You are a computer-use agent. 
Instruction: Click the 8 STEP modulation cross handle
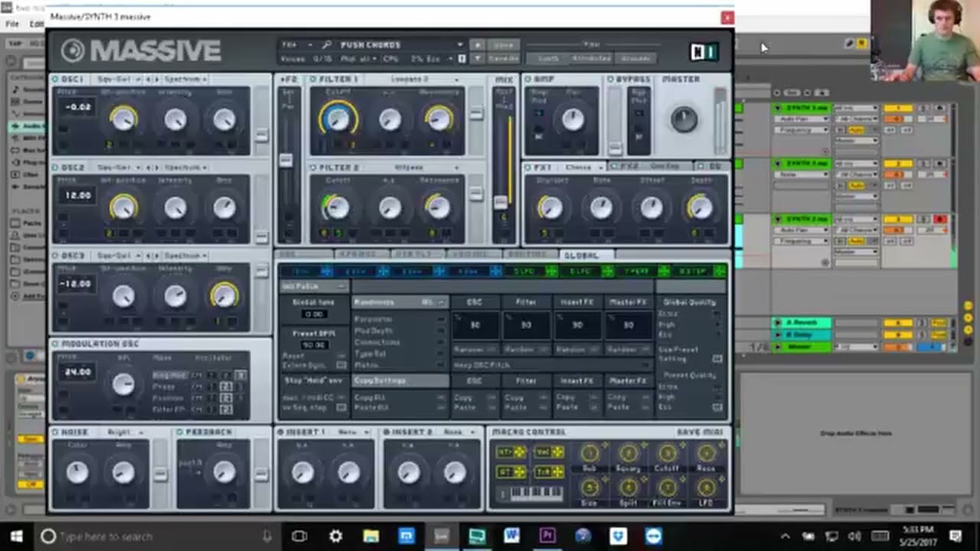[x=719, y=271]
